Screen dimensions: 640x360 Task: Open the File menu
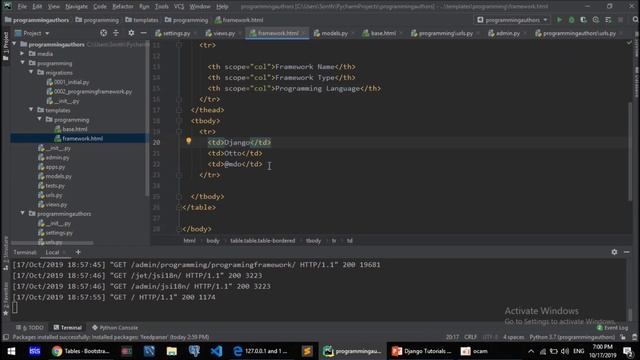[22, 7]
